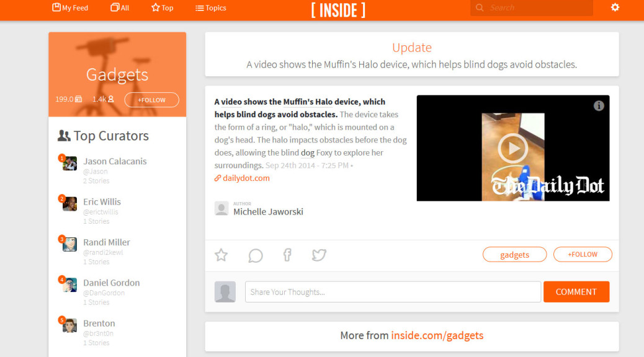
Task: Click the Top Curators heading icon
Action: [64, 135]
